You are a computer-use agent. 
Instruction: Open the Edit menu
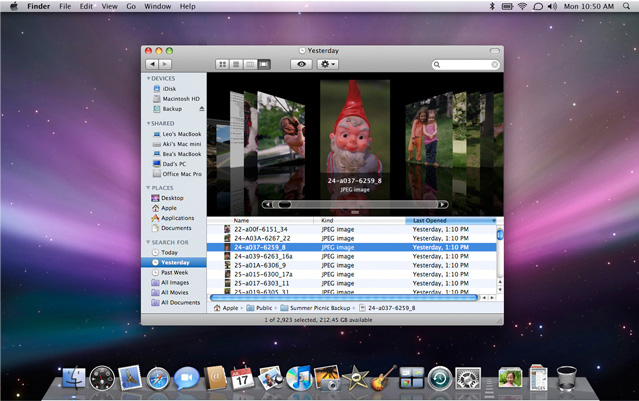(86, 7)
